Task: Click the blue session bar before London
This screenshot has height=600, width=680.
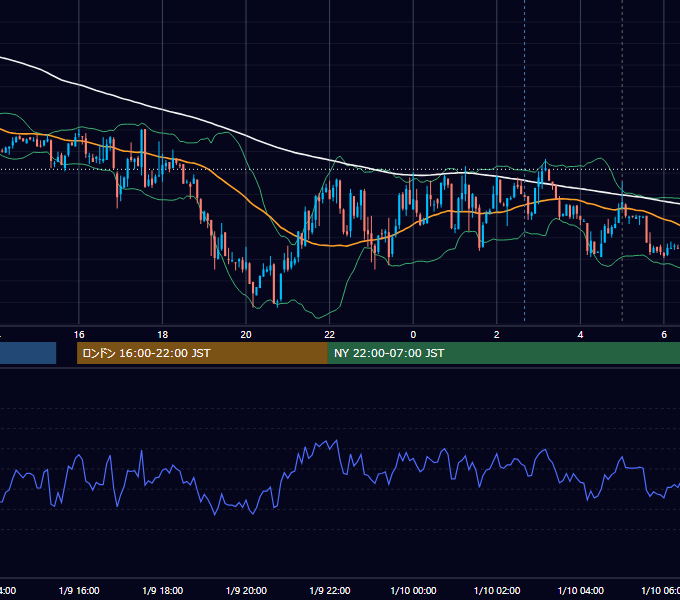Action: point(28,353)
